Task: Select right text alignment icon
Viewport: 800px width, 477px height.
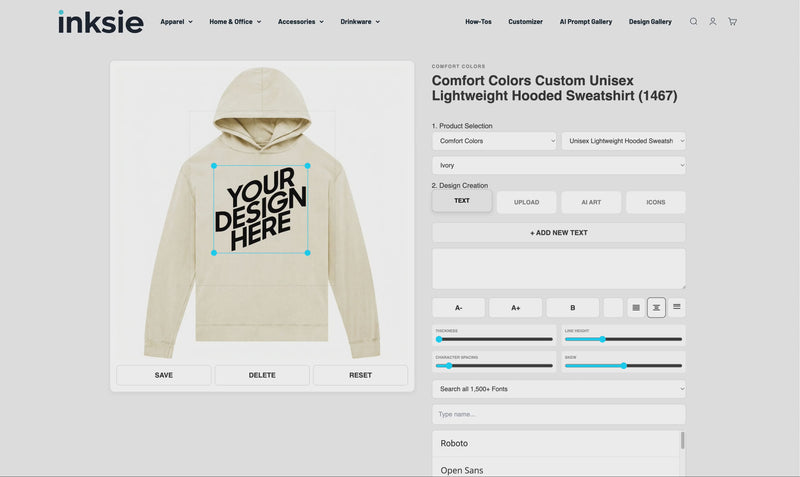Action: pos(677,308)
